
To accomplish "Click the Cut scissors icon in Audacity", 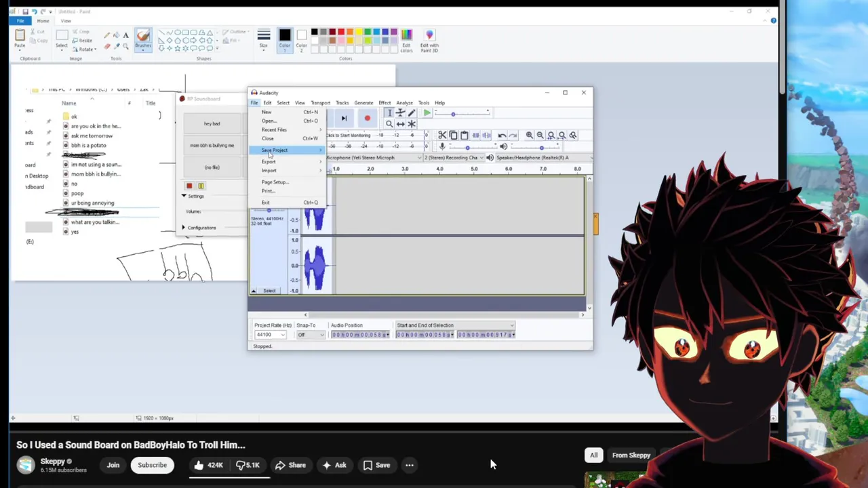I will [x=442, y=136].
